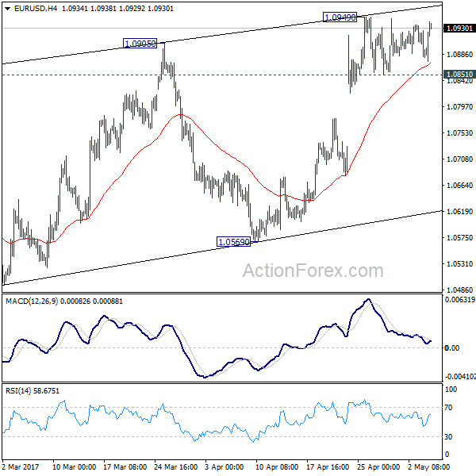Image resolution: width=476 pixels, height=476 pixels.
Task: Click the RSI 70 level label
Action: pos(448,408)
